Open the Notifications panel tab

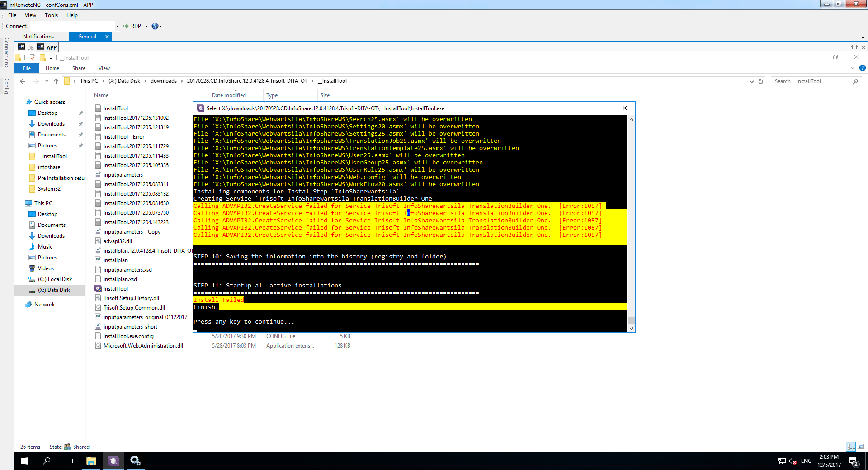38,37
